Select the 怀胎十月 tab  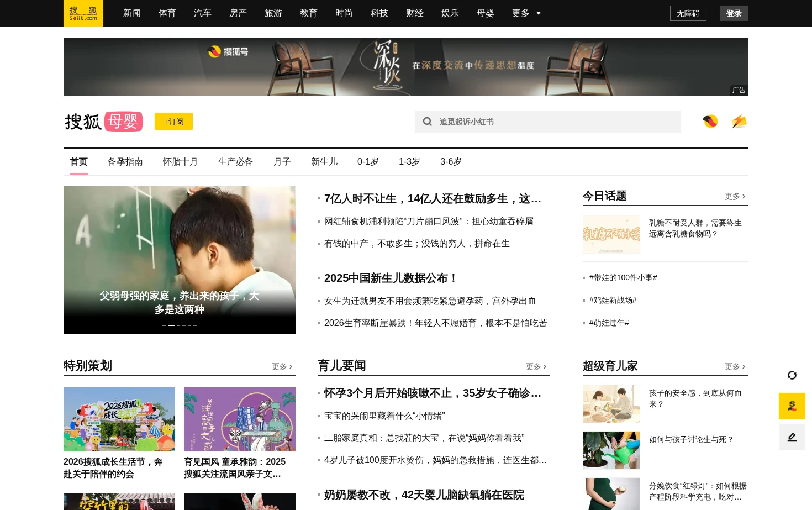181,162
